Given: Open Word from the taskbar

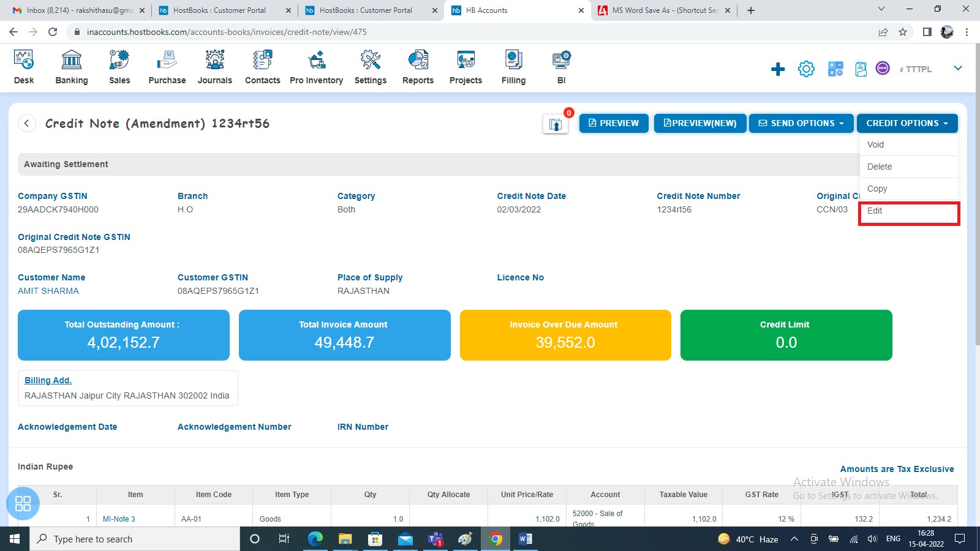Looking at the screenshot, I should [526, 539].
